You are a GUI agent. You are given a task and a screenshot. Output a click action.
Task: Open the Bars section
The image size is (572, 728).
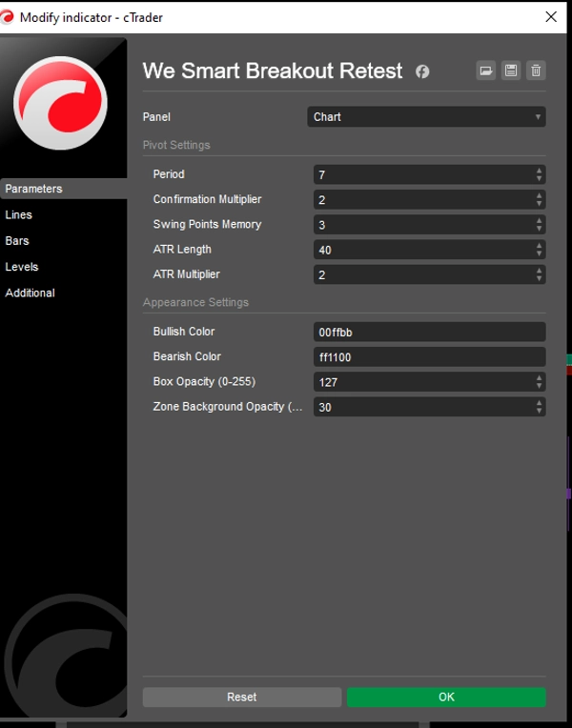point(18,241)
